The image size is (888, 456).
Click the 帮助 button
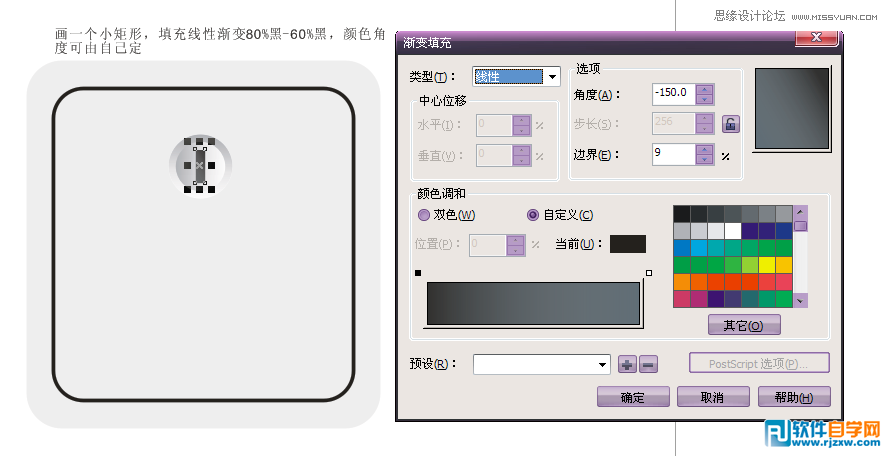tap(794, 397)
